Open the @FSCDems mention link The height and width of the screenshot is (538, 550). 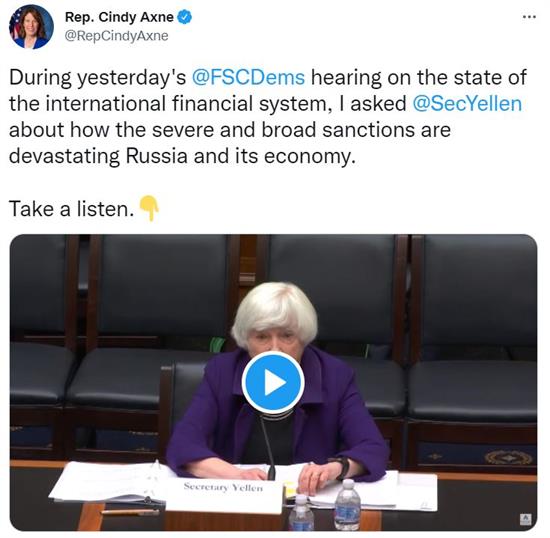[x=248, y=78]
